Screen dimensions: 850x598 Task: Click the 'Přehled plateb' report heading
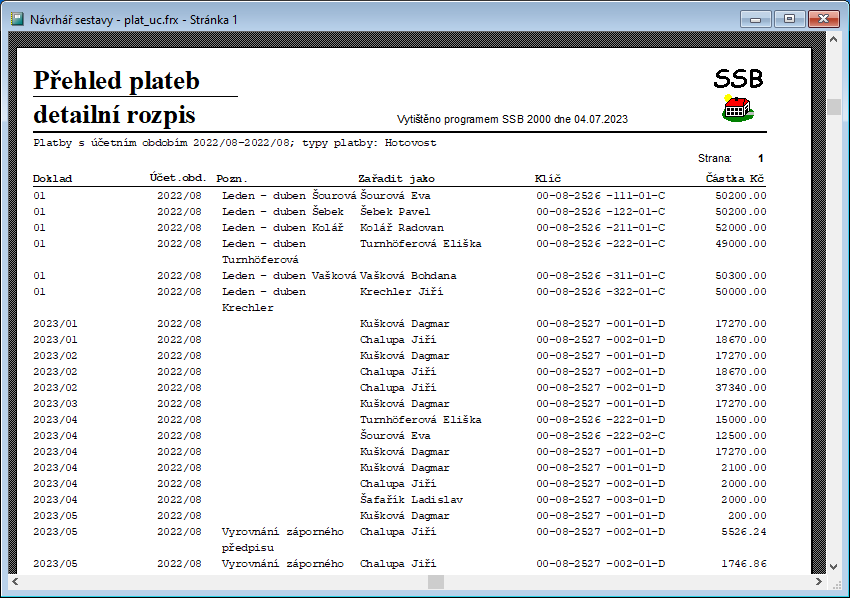pos(117,81)
